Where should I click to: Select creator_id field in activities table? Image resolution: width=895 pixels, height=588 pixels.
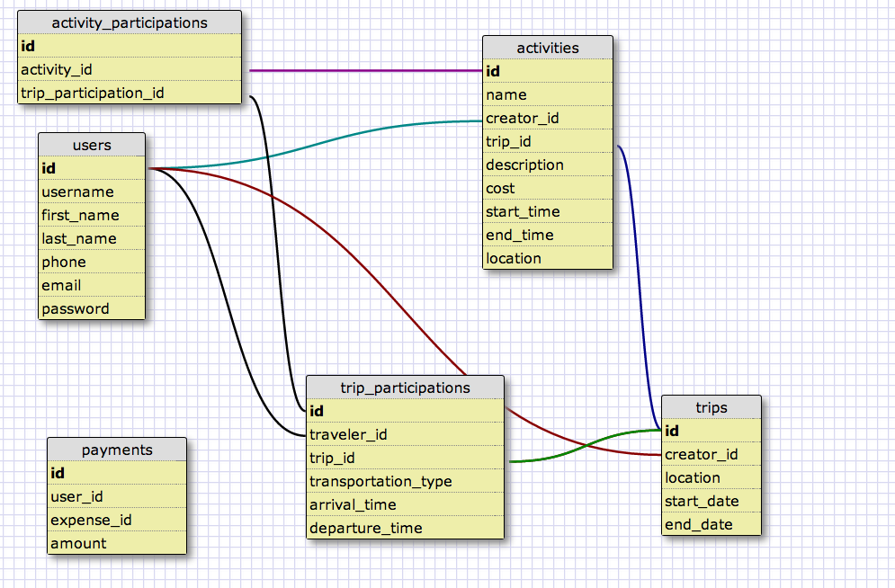[x=548, y=118]
